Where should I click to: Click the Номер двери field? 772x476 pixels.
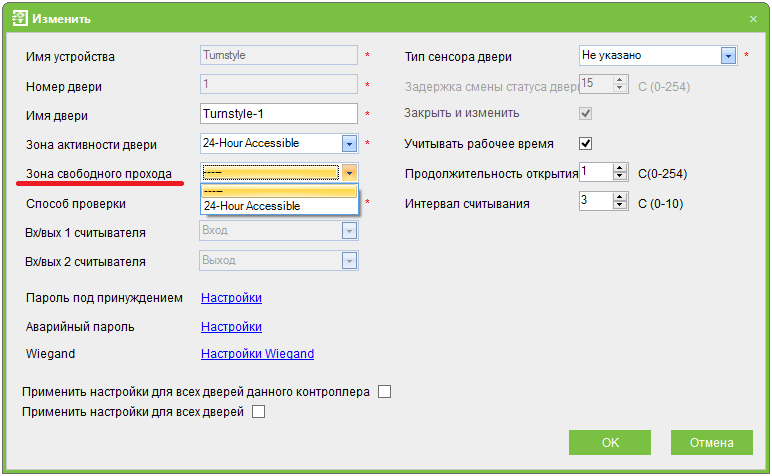(x=279, y=84)
